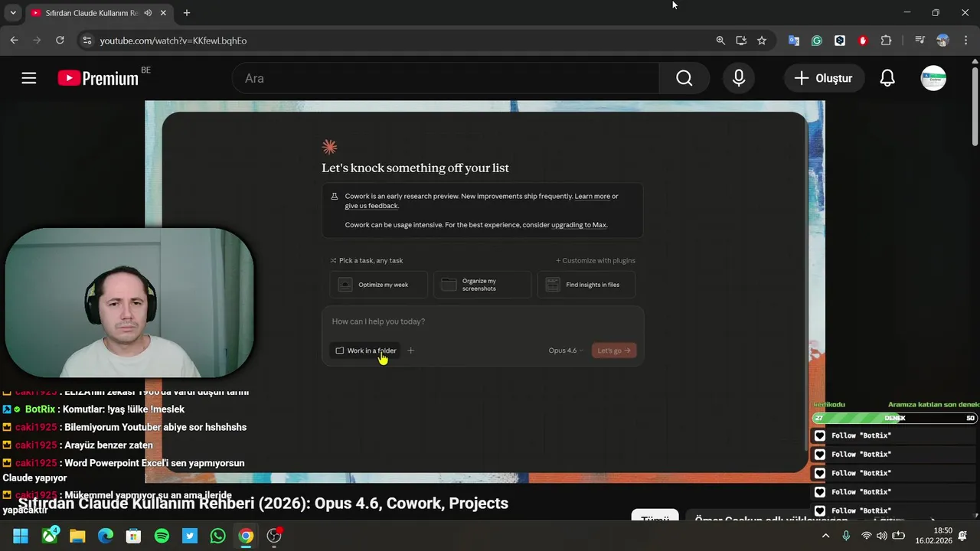Click the webcam overlay thumbnail
Screen dimensions: 980x551
click(x=129, y=303)
